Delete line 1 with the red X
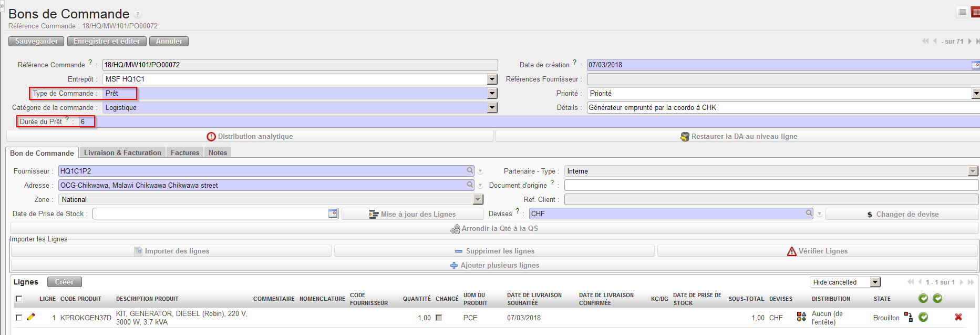980x335 pixels. coord(958,317)
